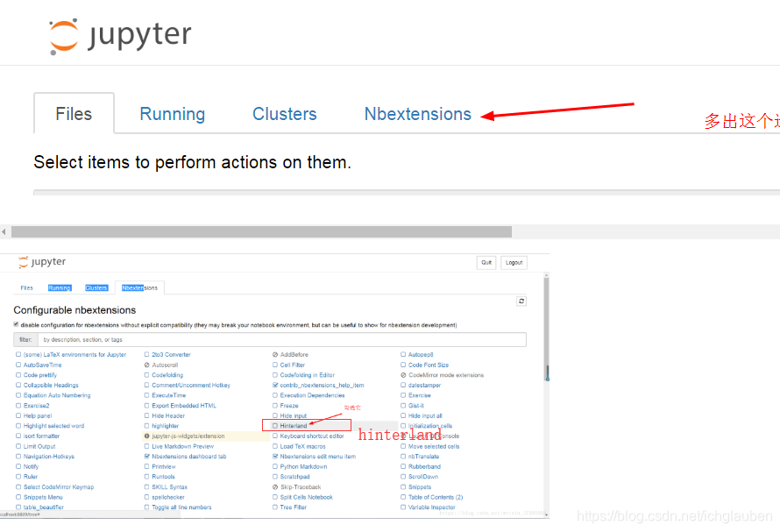The width and height of the screenshot is (780, 532).
Task: Open the Python Markdown link
Action: (x=303, y=467)
